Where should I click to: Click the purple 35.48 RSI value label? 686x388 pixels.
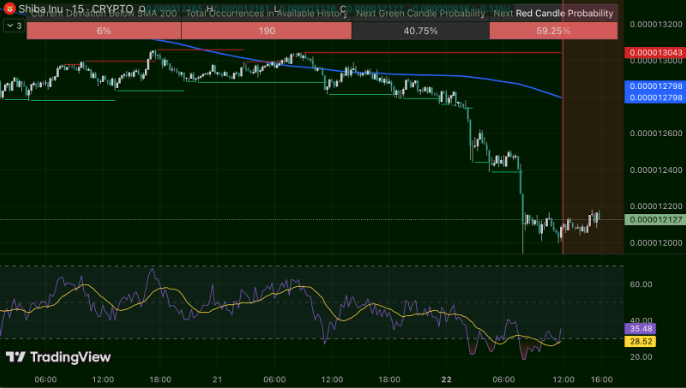click(x=640, y=329)
